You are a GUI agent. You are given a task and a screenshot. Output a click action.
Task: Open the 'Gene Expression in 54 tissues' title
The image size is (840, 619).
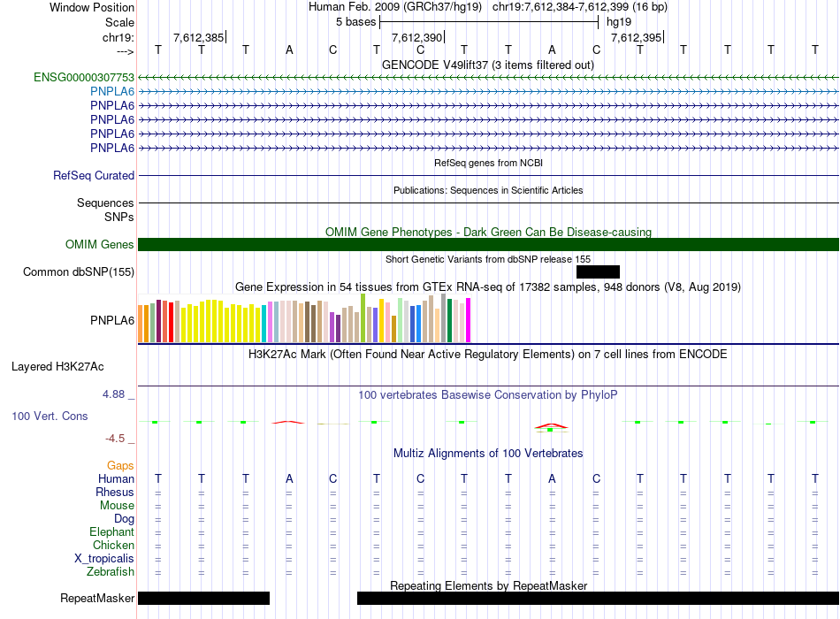[488, 287]
